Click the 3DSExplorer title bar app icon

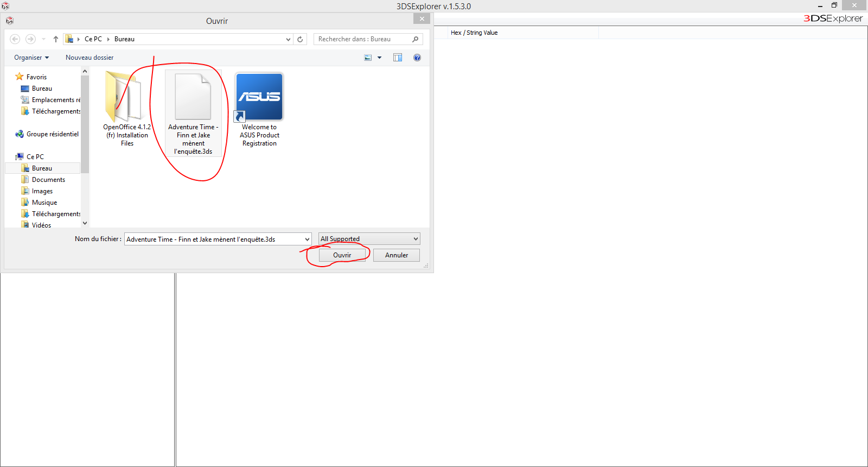(5, 6)
